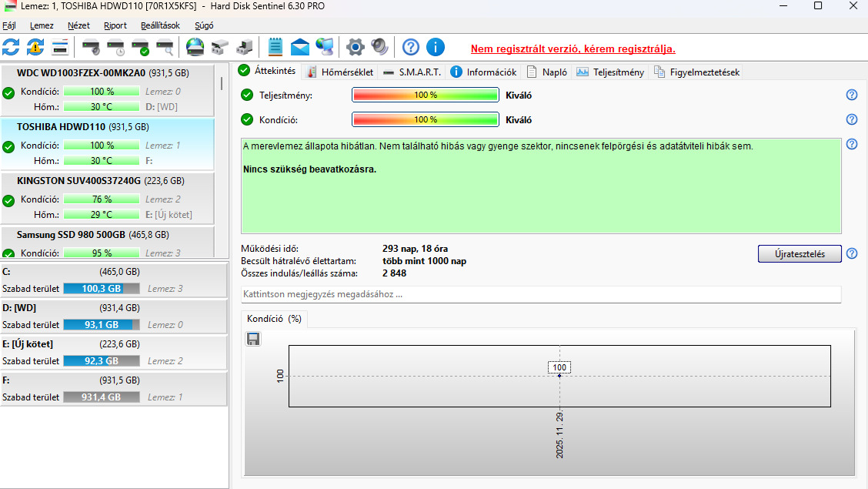Click the Teljesítmény 100 % gradient bar
This screenshot has height=489, width=868.
point(425,95)
